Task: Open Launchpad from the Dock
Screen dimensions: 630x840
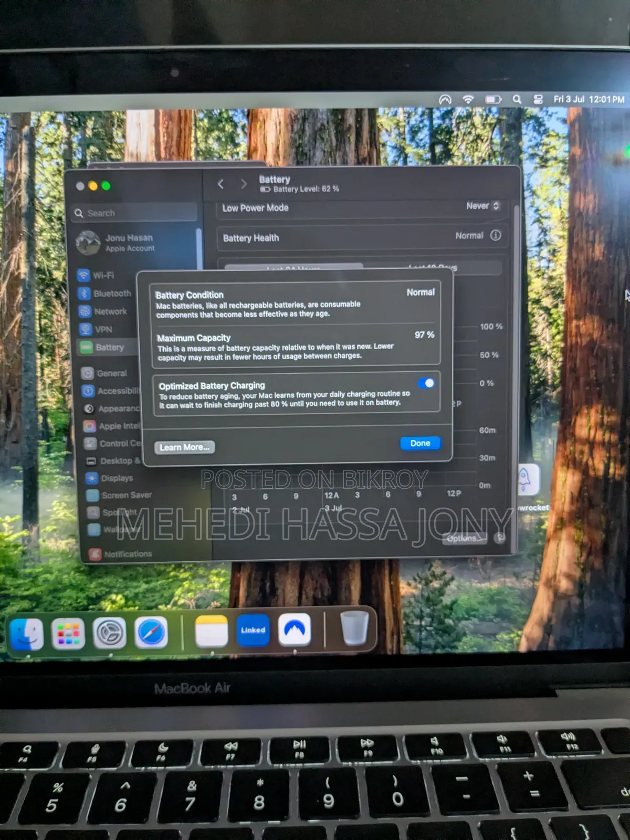Action: pos(68,633)
